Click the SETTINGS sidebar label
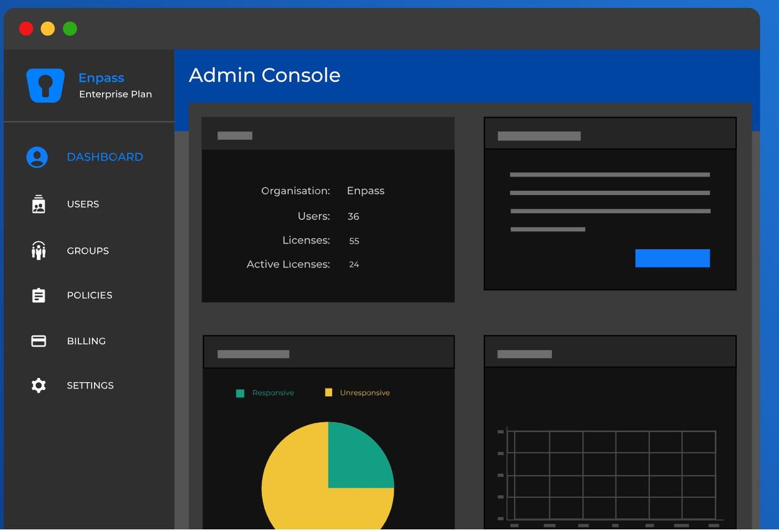The height and width of the screenshot is (532, 779). tap(90, 386)
